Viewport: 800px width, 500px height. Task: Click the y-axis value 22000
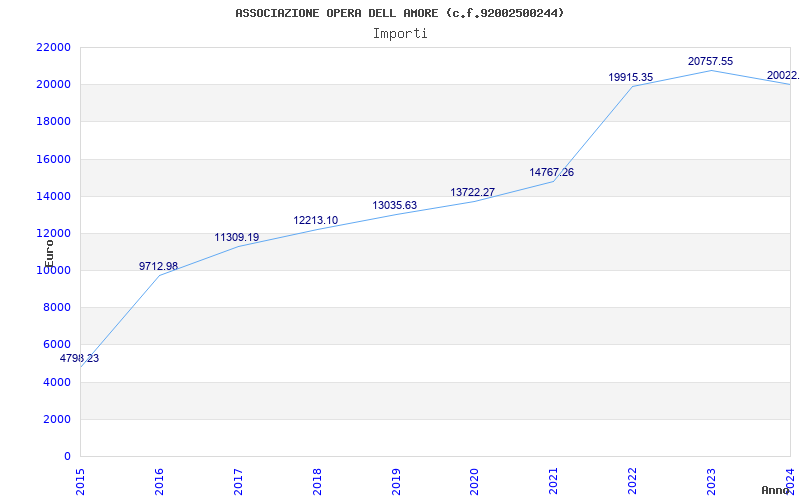click(x=53, y=47)
